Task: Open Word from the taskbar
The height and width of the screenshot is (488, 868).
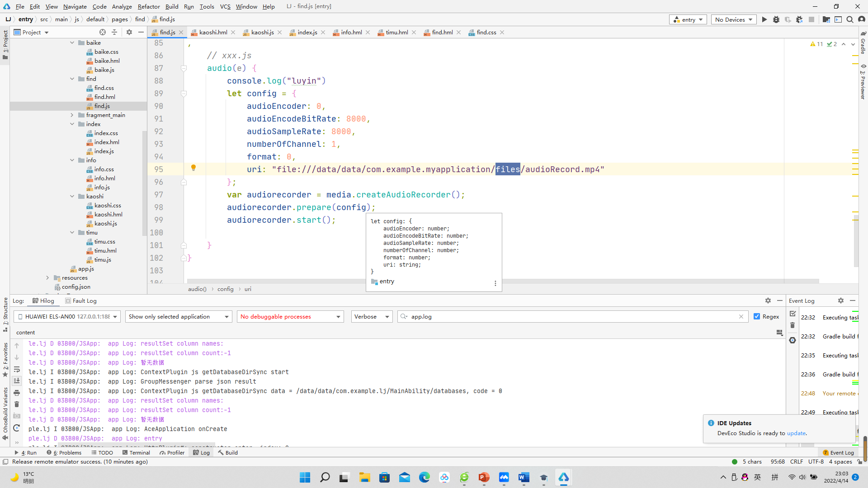Action: click(x=524, y=477)
